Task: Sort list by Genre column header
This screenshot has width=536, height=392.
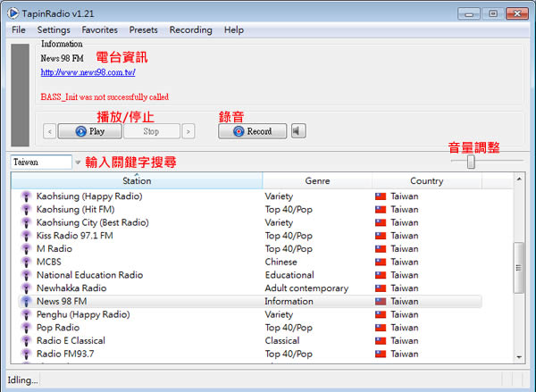Action: [x=317, y=181]
